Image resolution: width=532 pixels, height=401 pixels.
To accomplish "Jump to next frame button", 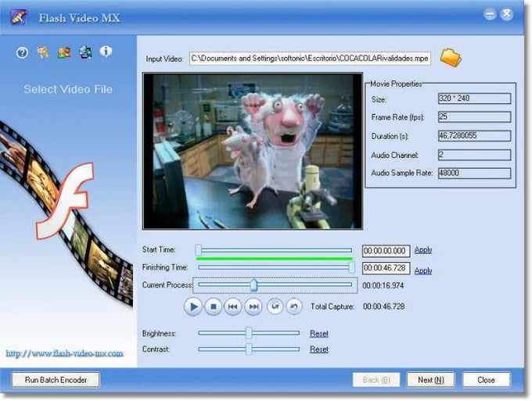I will coord(253,306).
